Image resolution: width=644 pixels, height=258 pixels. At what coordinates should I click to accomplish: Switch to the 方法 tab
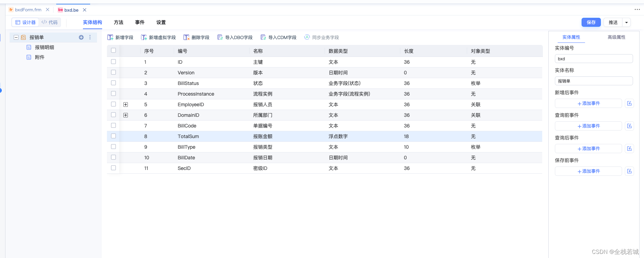(x=119, y=22)
